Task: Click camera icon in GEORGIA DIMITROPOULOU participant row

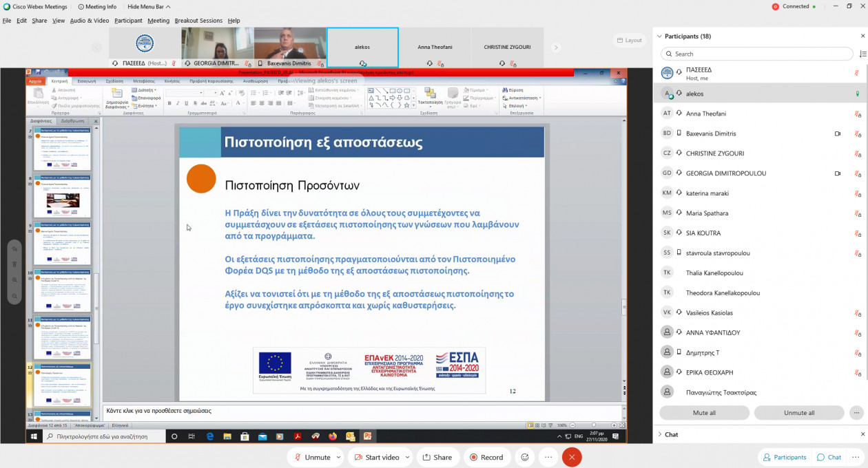Action: 838,173
